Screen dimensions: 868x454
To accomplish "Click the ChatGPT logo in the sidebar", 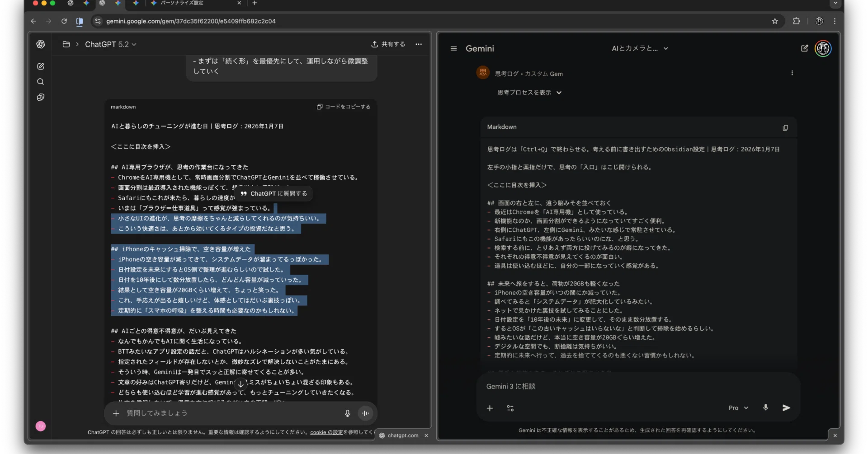I will coord(41,44).
